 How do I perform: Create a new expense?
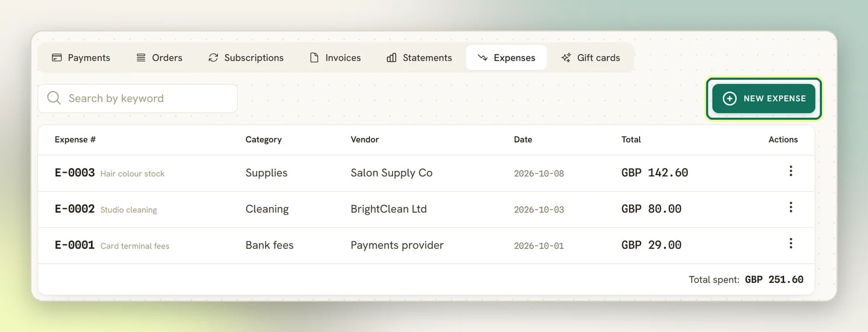(764, 98)
